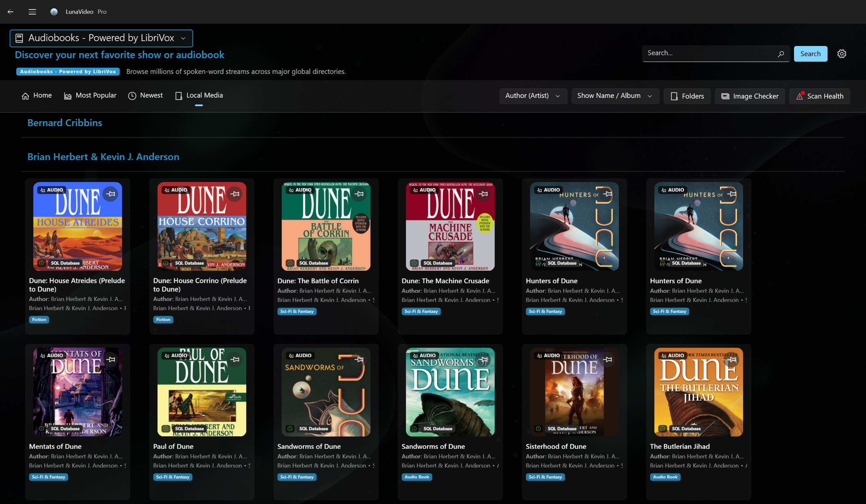Viewport: 866px width, 504px height.
Task: Click the blue "Audiobooks - Powered by LibriVox" badge
Action: [x=68, y=72]
